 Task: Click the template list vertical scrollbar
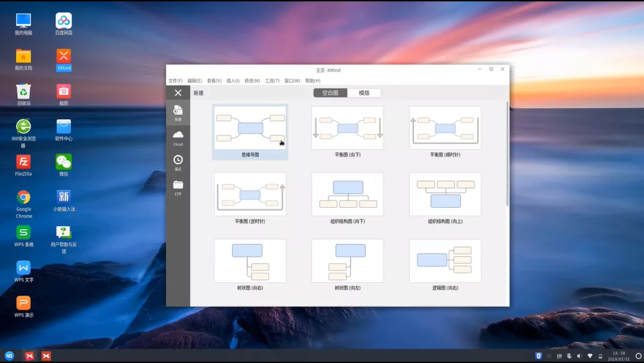(507, 154)
